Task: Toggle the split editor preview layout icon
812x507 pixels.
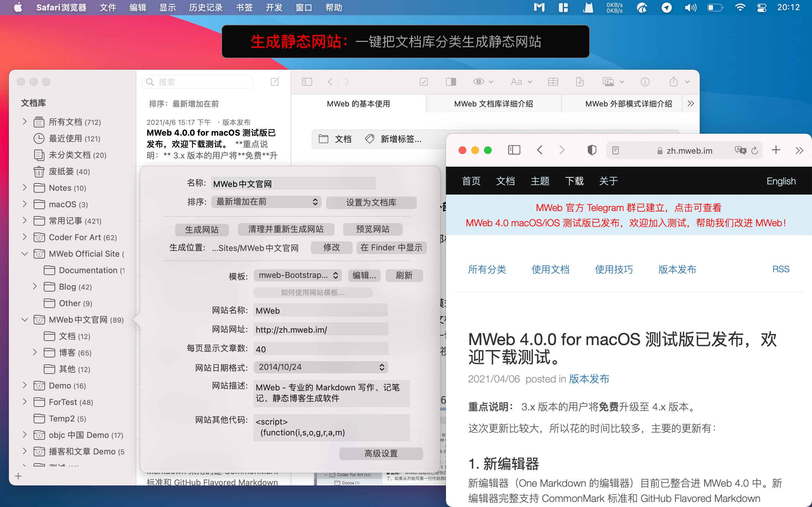Action: [451, 82]
